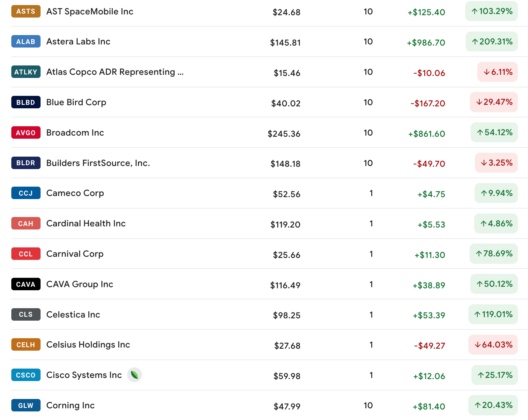
Task: Click the $245.36 price for Broadcom
Action: pos(284,134)
